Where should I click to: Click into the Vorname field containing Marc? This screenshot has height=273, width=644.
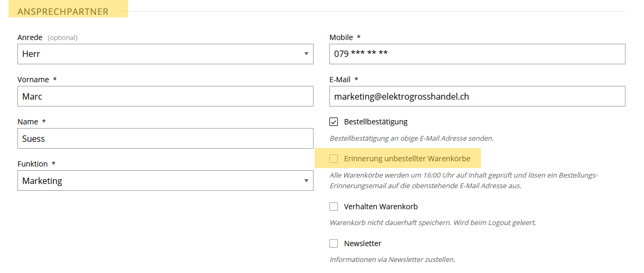165,96
